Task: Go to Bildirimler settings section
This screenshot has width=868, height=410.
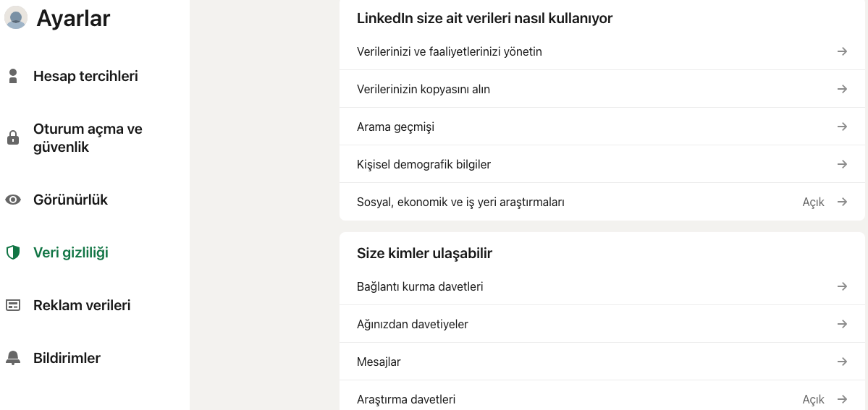Action: point(67,358)
